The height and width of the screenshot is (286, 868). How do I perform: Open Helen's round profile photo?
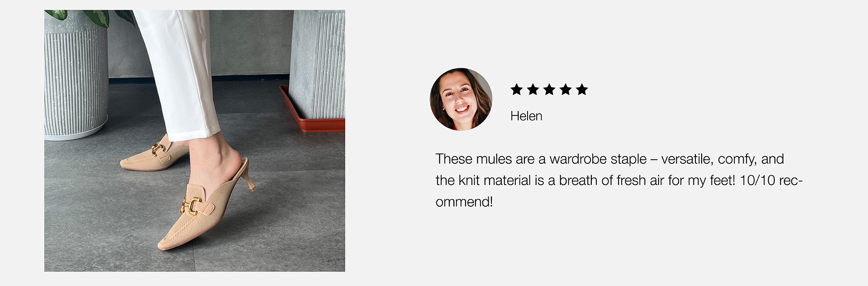coord(461,99)
